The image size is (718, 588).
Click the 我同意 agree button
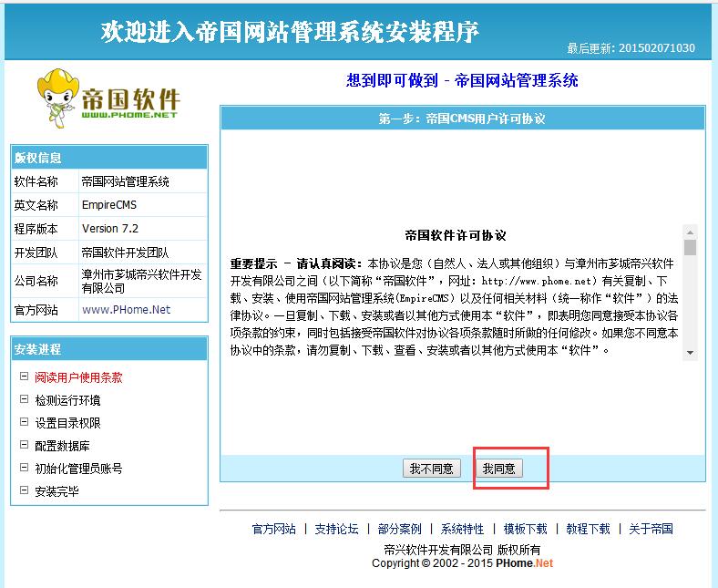[499, 469]
